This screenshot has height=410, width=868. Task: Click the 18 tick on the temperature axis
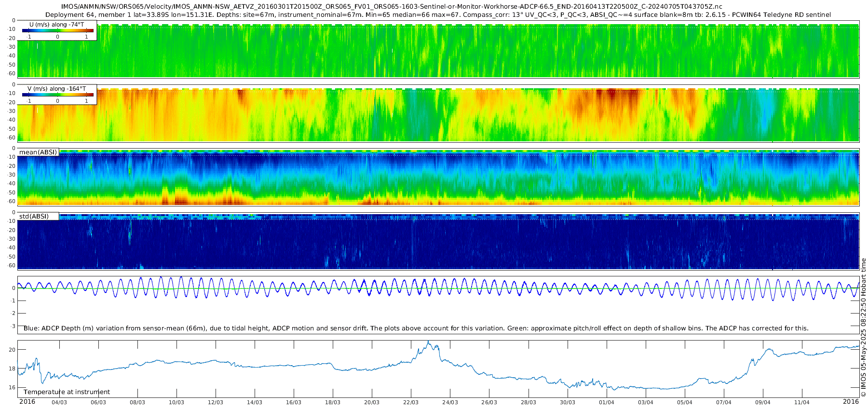tap(12, 369)
